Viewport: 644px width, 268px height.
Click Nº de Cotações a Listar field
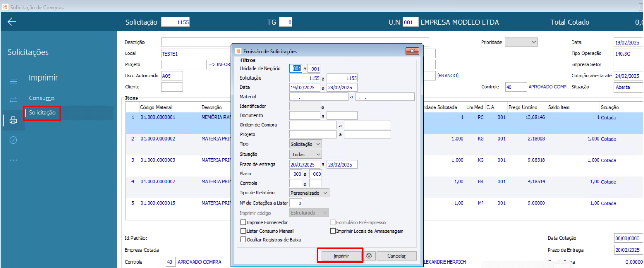(296, 203)
